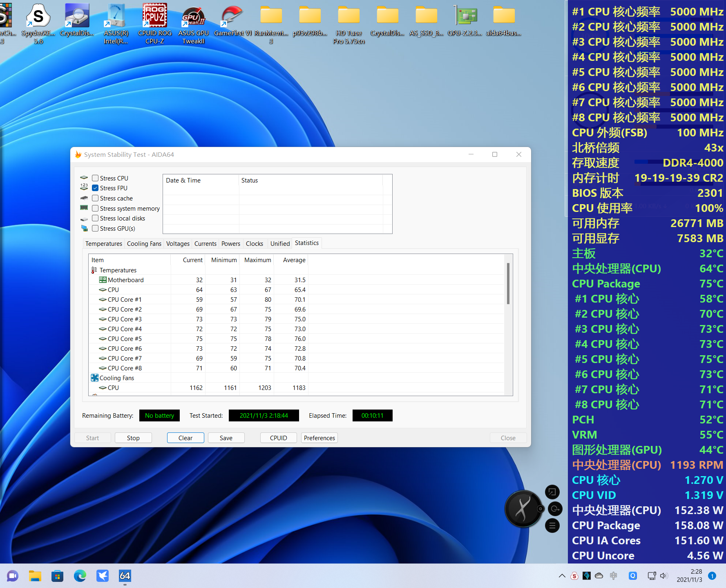Stop the stability test
Image resolution: width=726 pixels, height=588 pixels.
(x=133, y=438)
